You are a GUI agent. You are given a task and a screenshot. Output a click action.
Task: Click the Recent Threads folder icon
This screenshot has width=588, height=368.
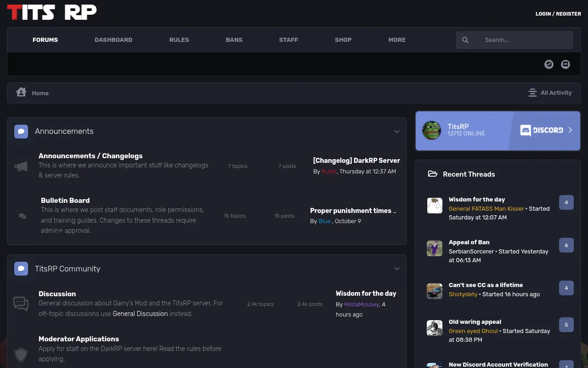click(x=433, y=174)
